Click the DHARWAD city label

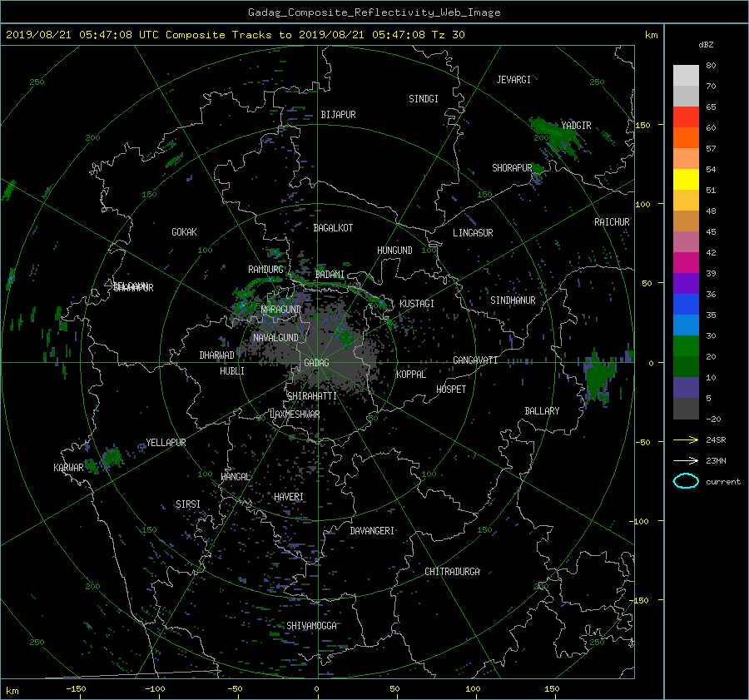(x=217, y=355)
